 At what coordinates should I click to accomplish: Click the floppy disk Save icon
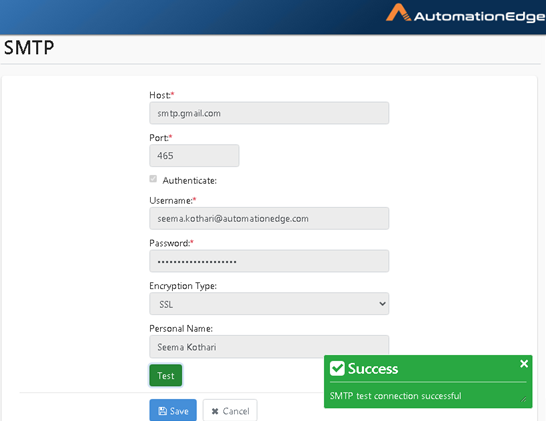(163, 411)
